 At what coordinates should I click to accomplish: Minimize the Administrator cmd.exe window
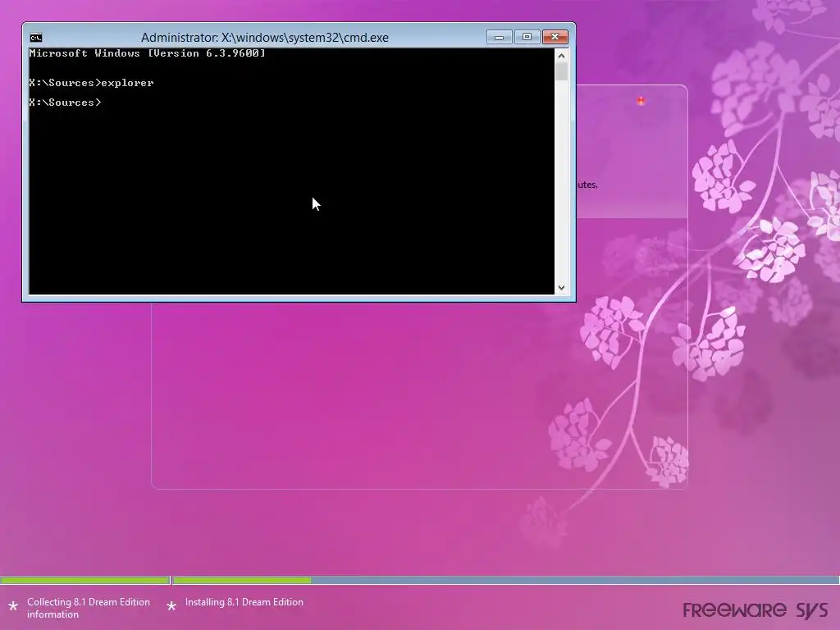click(500, 37)
